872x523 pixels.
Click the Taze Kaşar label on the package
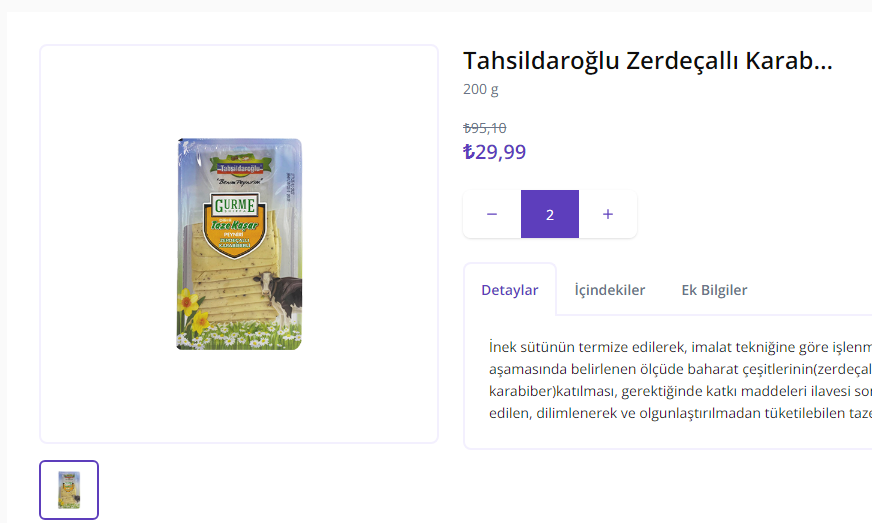234,225
